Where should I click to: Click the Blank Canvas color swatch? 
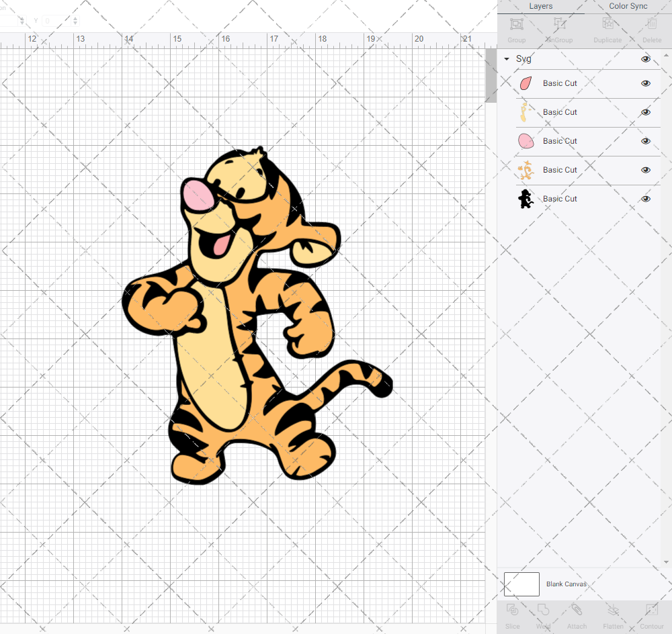pos(521,584)
